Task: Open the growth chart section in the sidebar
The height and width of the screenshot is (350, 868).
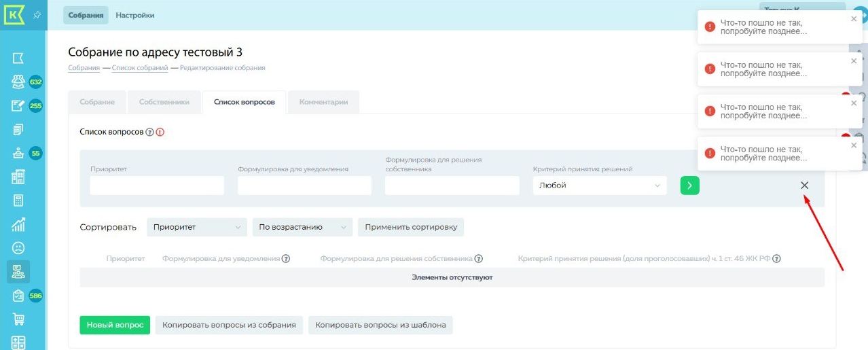Action: click(x=18, y=224)
